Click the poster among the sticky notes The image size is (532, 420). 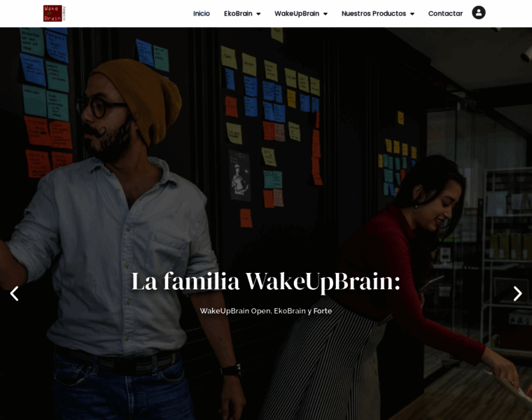pos(240,176)
